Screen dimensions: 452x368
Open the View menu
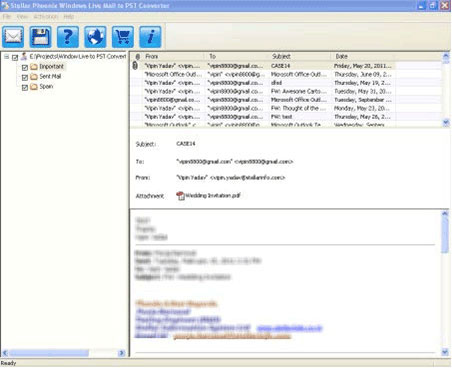click(22, 16)
